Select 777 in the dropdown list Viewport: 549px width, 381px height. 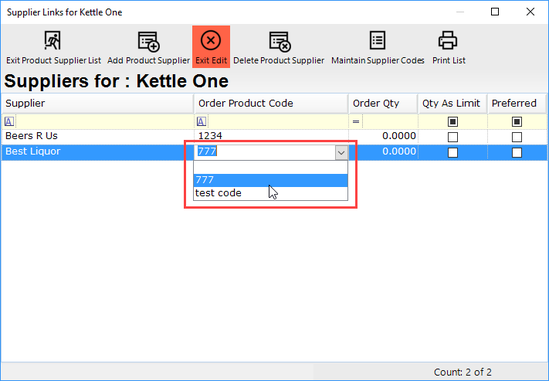point(271,180)
